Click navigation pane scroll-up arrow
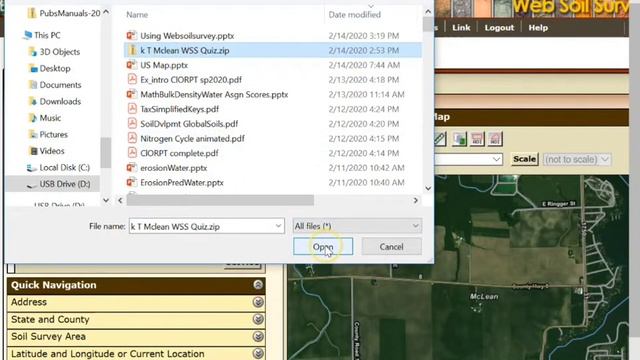640x360 pixels. click(x=106, y=12)
